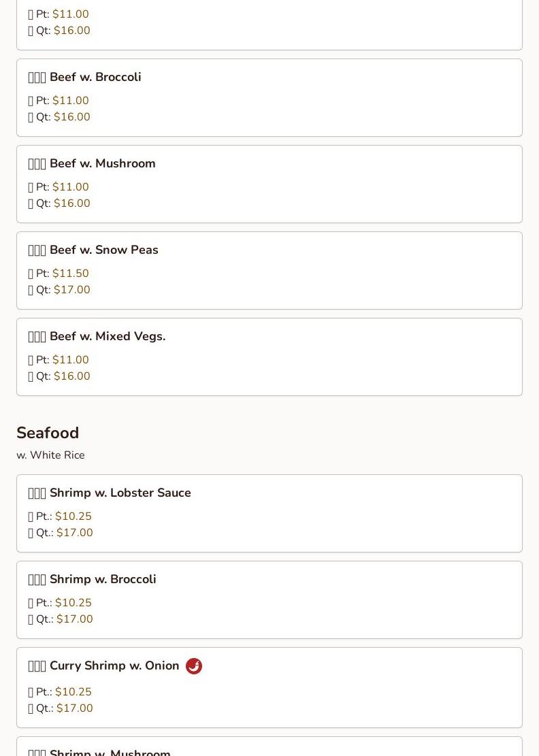Choose the pint price for Beef w. Broccoli
The width and height of the screenshot is (539, 756).
[x=71, y=101]
